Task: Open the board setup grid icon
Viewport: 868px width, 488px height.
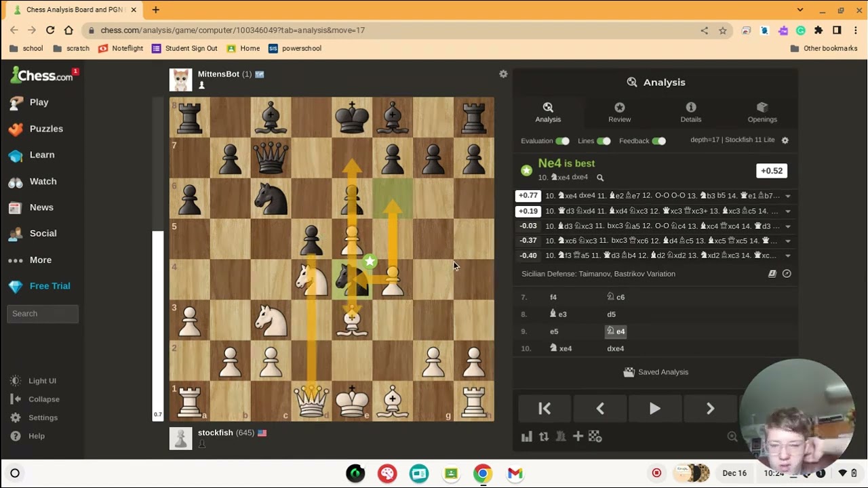Action: (595, 436)
